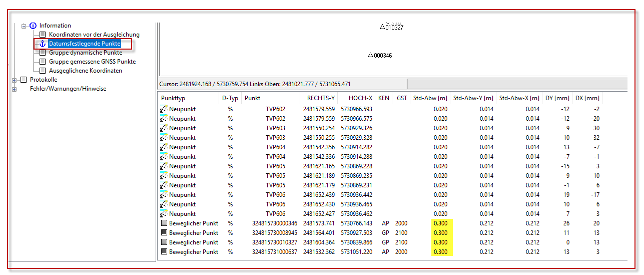644x275 pixels.
Task: Sort by RECHTS-Y column header
Action: (x=321, y=98)
